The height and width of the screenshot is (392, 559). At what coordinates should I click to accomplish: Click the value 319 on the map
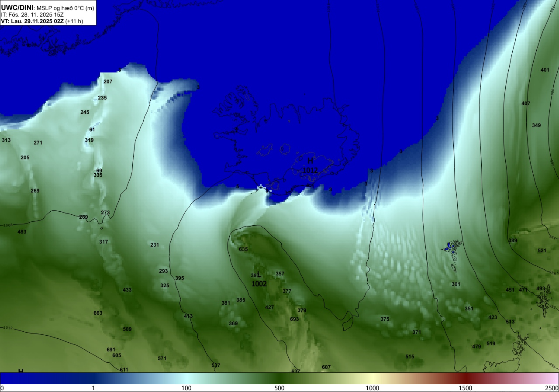[89, 140]
